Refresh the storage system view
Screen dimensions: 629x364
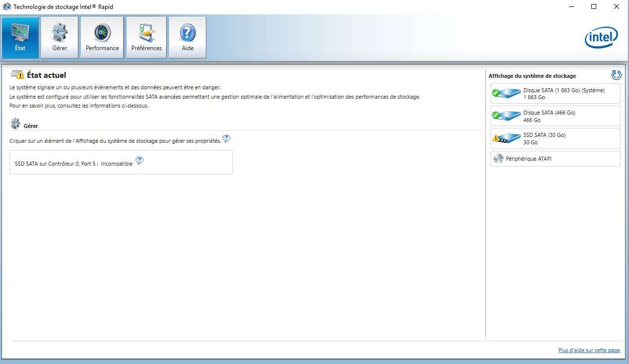tap(616, 75)
